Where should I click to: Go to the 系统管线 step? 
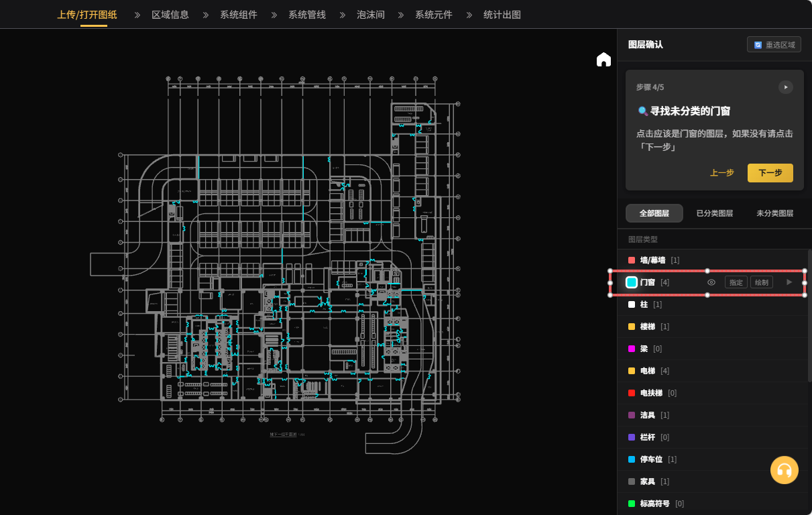pyautogui.click(x=307, y=15)
